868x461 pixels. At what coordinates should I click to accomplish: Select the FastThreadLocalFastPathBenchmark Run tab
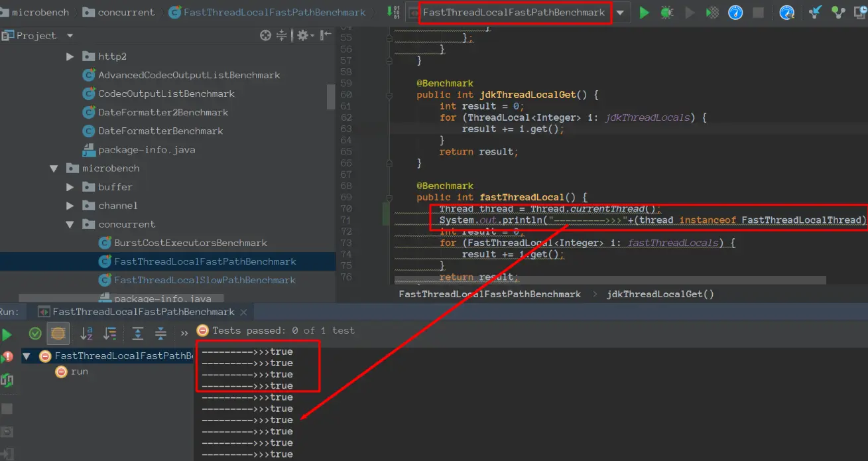click(x=143, y=312)
